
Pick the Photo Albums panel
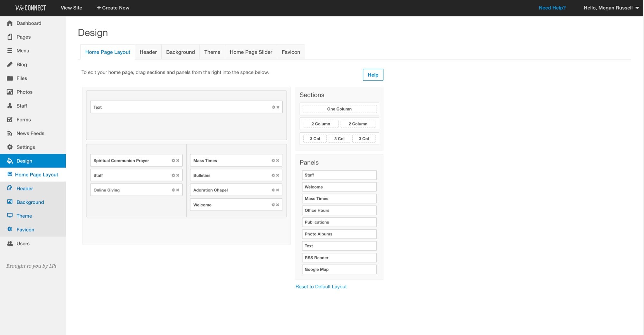click(339, 234)
